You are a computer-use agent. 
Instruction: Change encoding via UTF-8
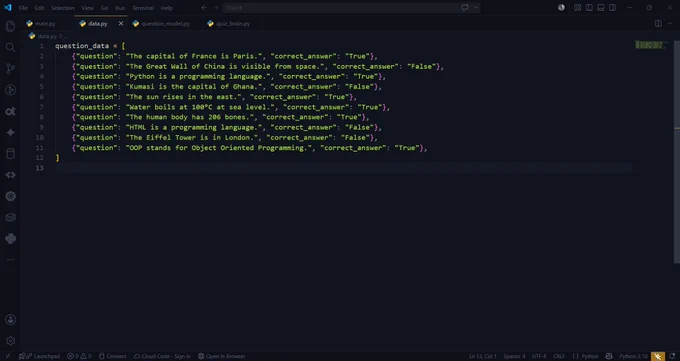pos(539,356)
